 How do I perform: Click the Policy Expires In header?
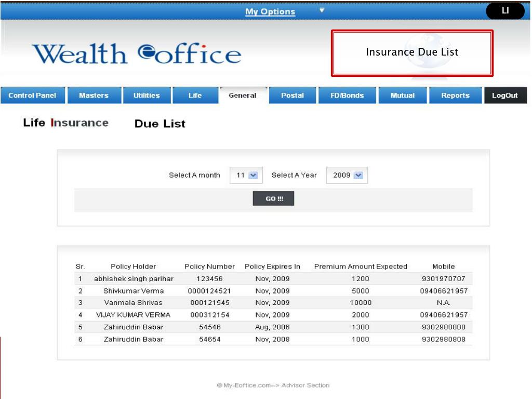pos(272,267)
